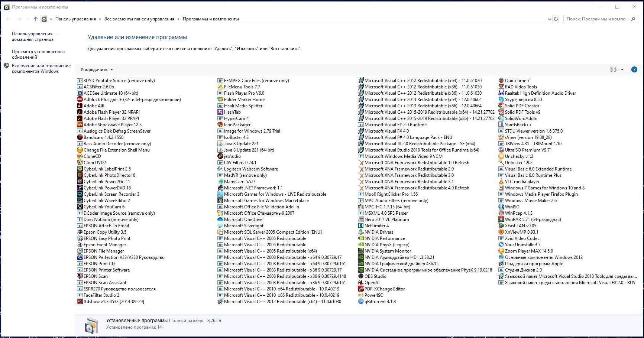Click the UltraISO Premium disc icon
Screen dimensions: 644x338
[501, 150]
